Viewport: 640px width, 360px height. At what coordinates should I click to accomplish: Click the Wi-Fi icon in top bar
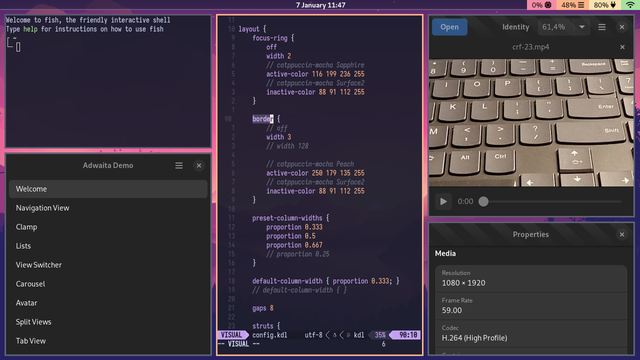pyautogui.click(x=630, y=5)
